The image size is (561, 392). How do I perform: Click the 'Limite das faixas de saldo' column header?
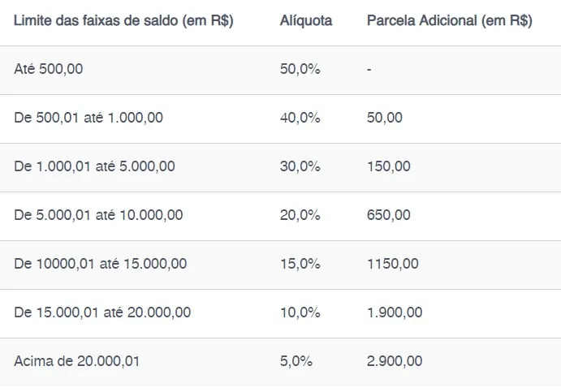(123, 21)
